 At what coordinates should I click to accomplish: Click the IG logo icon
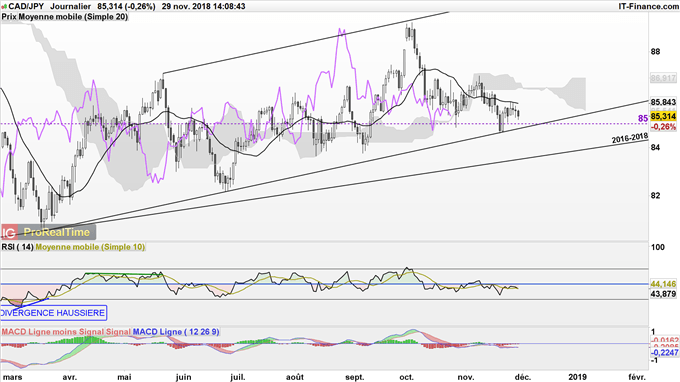[x=9, y=232]
